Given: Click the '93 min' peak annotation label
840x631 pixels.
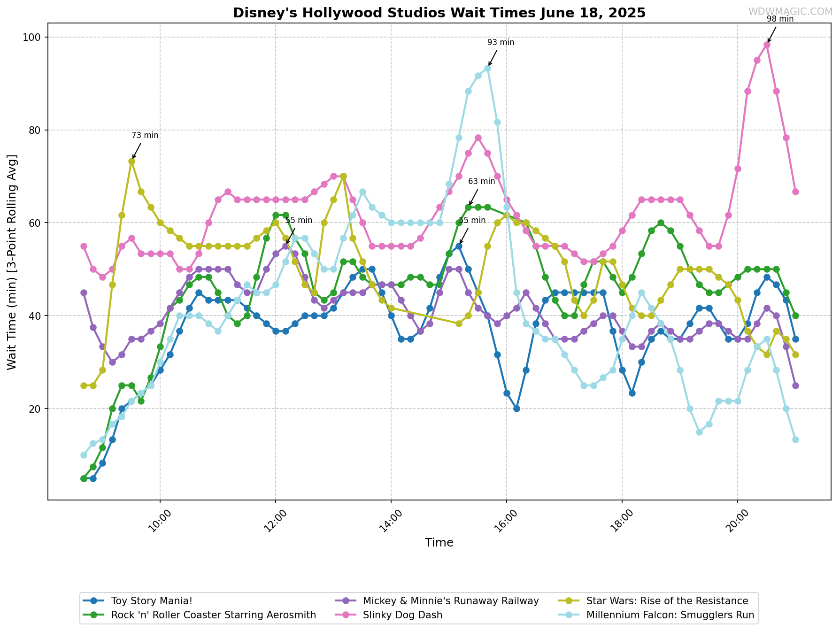Looking at the screenshot, I should pos(501,42).
